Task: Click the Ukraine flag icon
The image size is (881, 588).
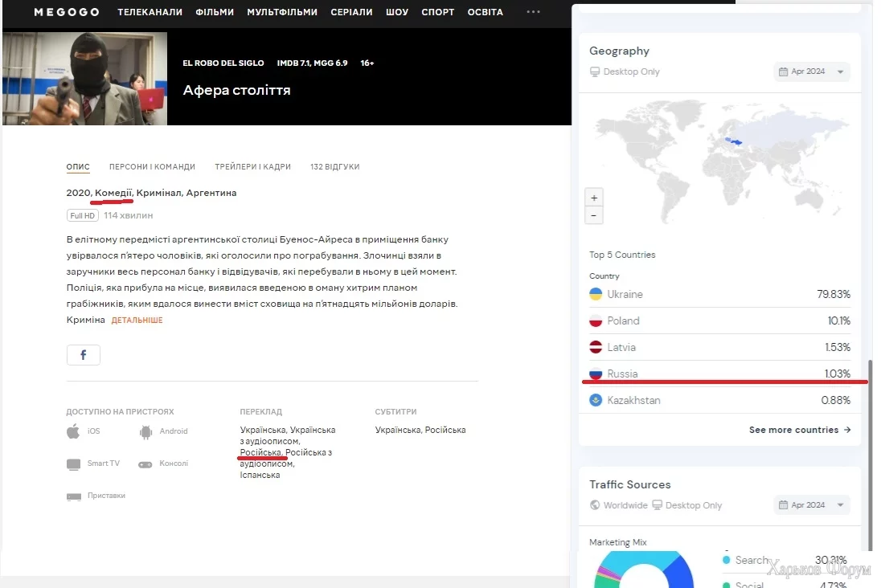Action: [596, 294]
